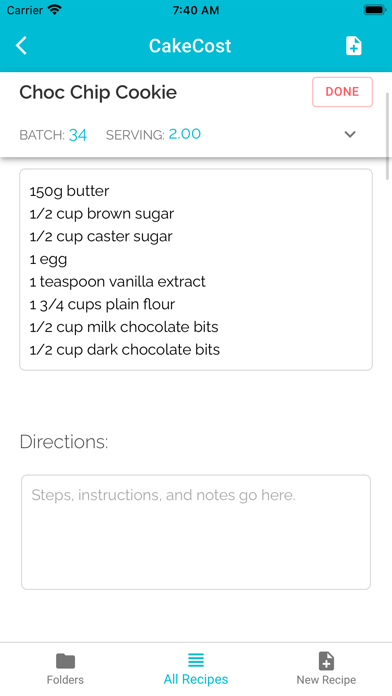Click the '1/2 cup dark chocolate bits' line
The width and height of the screenshot is (392, 696).
(x=125, y=350)
